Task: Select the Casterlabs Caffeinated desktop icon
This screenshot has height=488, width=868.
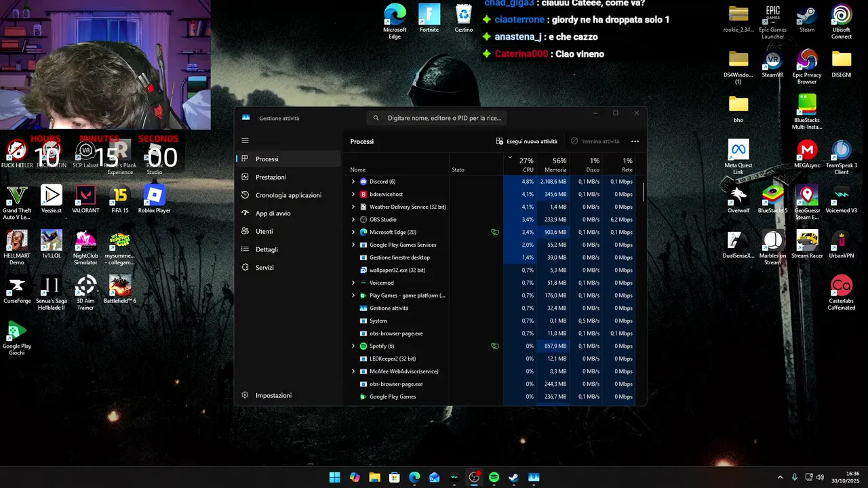Action: pyautogui.click(x=842, y=293)
